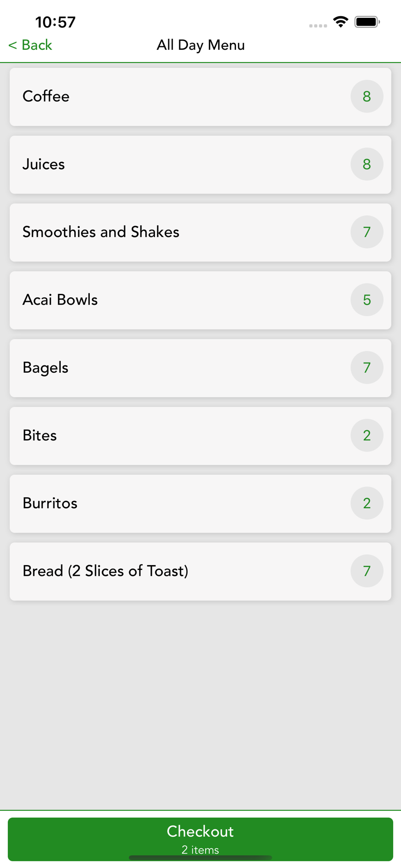Tap the Smoothies and Shakes count badge
The width and height of the screenshot is (401, 868).
(x=367, y=232)
